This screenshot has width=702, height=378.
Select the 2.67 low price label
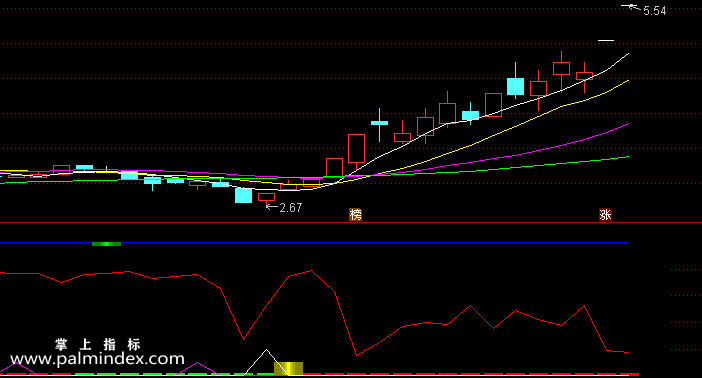[291, 208]
